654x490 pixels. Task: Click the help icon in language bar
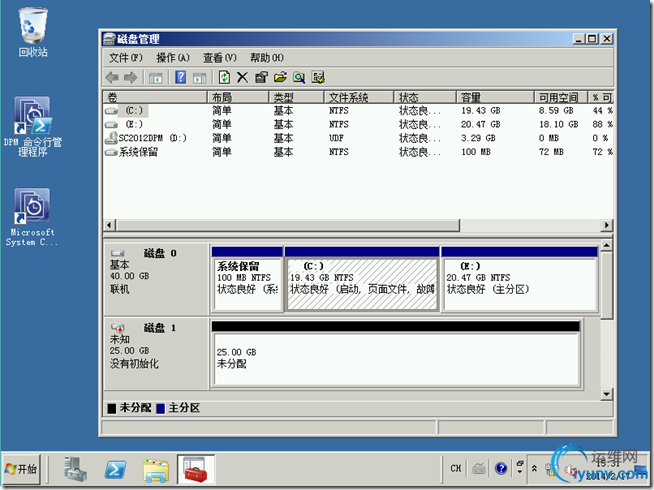pos(501,469)
